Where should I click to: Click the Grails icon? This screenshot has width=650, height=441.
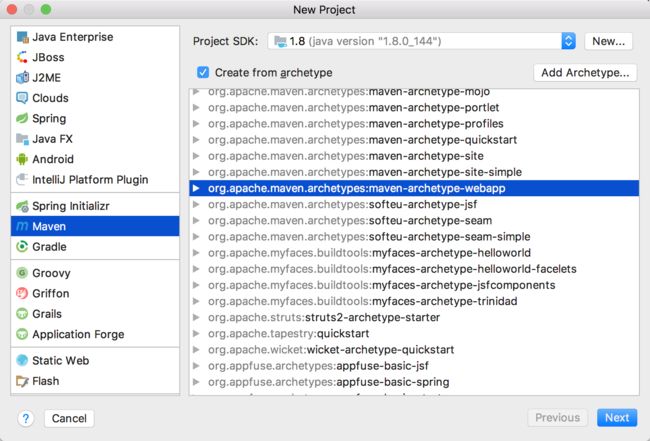click(22, 314)
